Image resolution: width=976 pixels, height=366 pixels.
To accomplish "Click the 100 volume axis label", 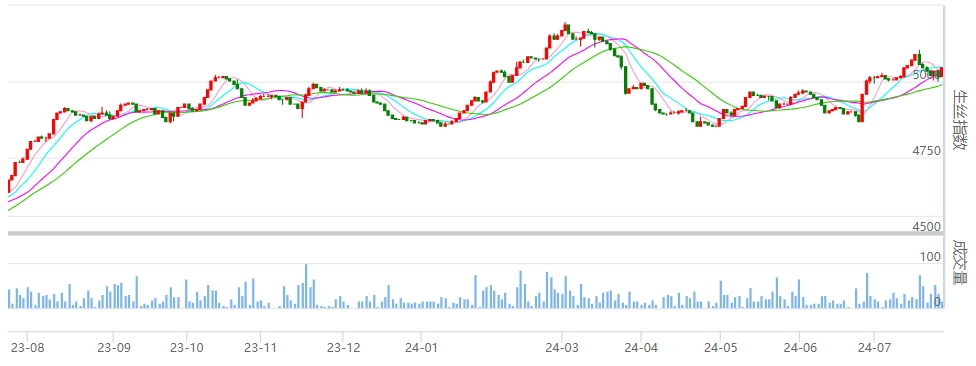I will [x=932, y=257].
